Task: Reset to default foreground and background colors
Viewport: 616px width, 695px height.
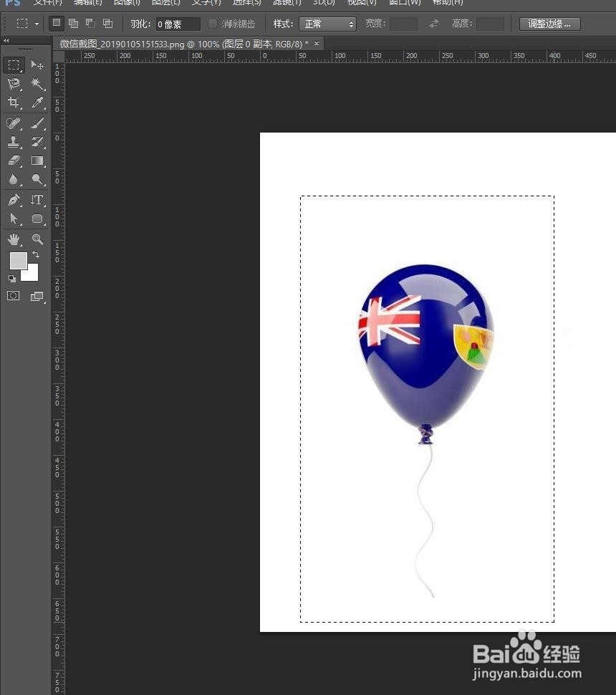Action: coord(12,279)
